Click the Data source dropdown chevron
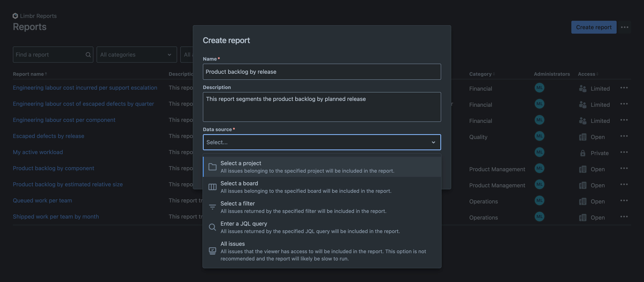Viewport: 644px width, 282px height. tap(433, 142)
